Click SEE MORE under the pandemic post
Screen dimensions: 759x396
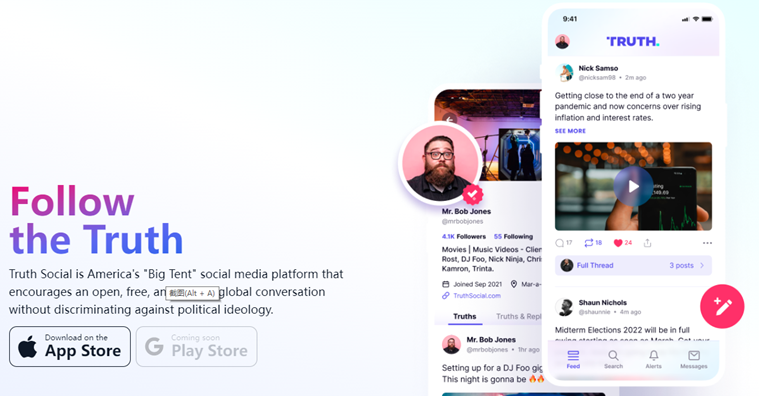(x=570, y=131)
